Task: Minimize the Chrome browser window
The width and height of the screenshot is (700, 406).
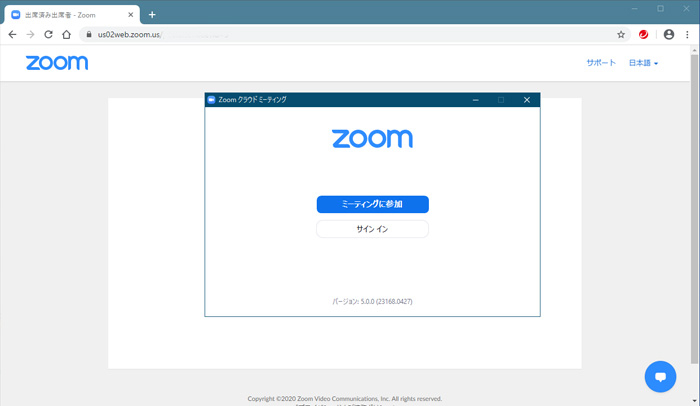Action: (634, 8)
